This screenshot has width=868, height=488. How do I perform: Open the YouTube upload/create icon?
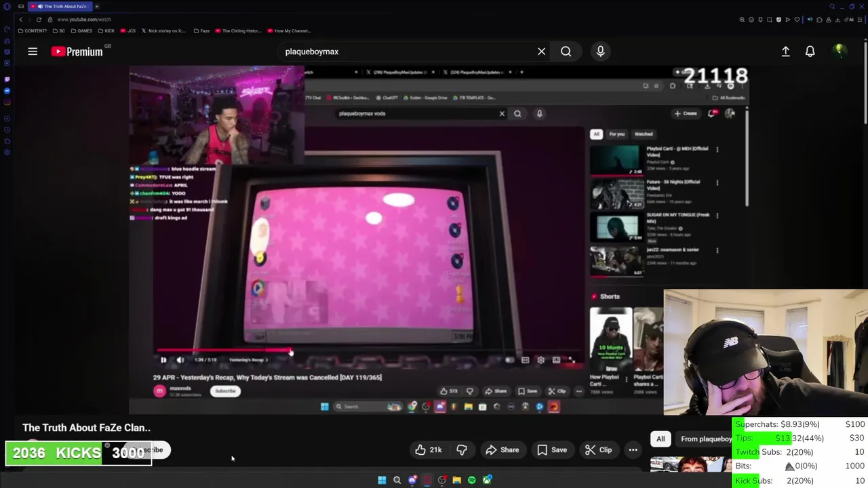(785, 52)
